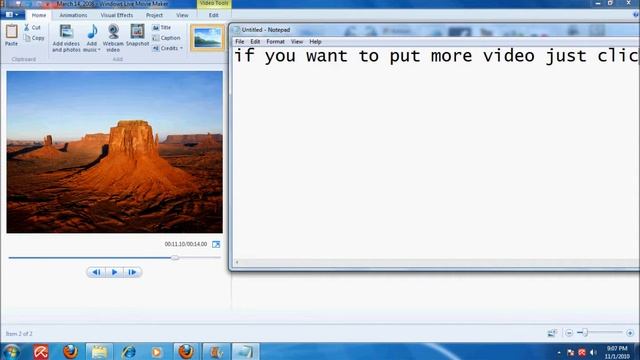This screenshot has height=360, width=640.
Task: Open Avira antivirus from taskbar
Action: point(41,351)
